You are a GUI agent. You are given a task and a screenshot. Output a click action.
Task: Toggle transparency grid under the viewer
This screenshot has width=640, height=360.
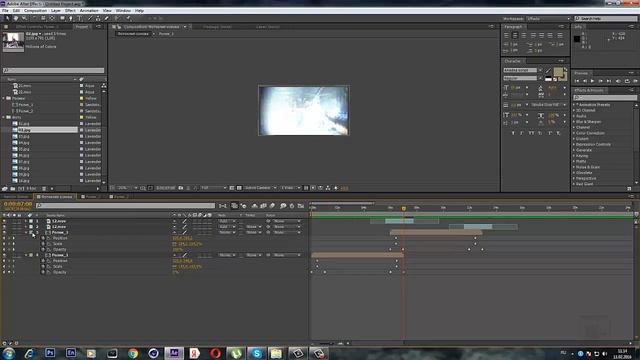point(239,188)
